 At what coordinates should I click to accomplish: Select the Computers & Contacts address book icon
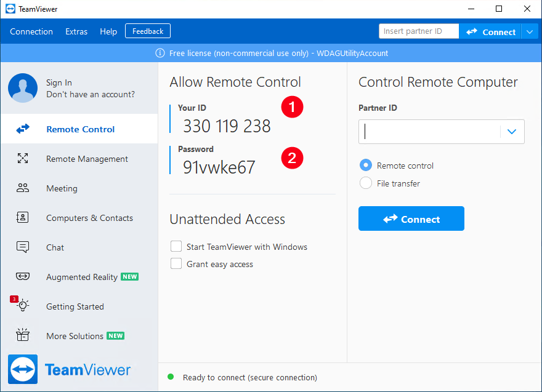pyautogui.click(x=23, y=218)
